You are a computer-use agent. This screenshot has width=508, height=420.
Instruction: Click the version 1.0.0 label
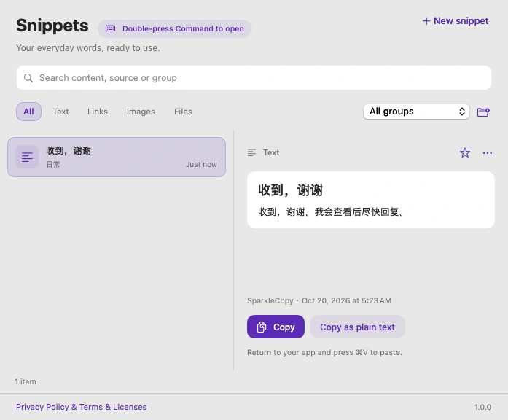tap(482, 407)
